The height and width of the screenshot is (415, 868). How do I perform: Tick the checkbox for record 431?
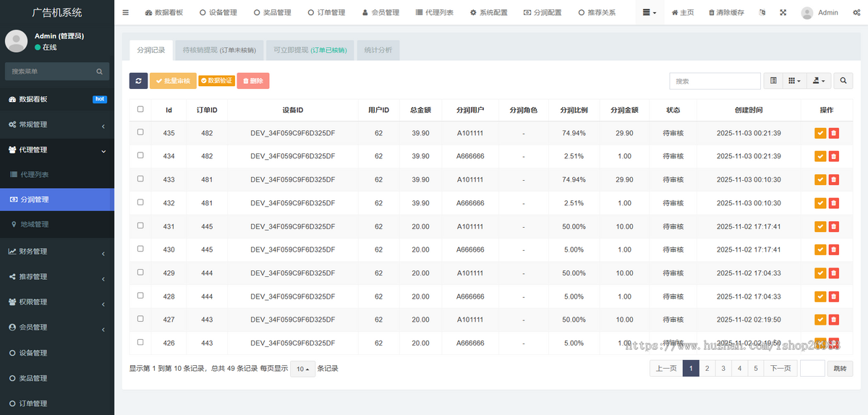pos(140,226)
